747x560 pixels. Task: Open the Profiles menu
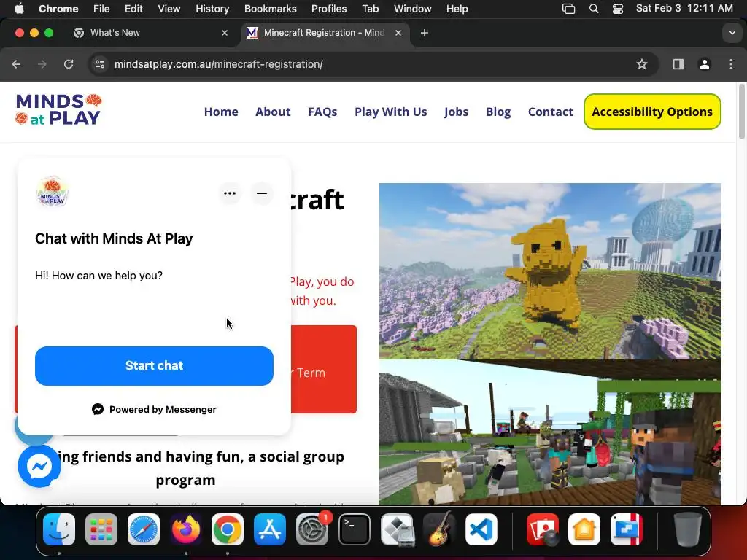(x=329, y=9)
